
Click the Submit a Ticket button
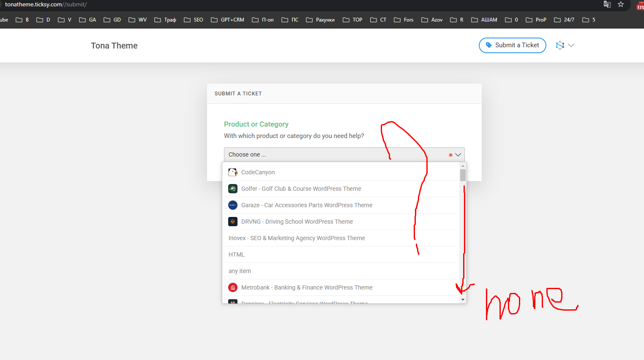click(x=512, y=45)
